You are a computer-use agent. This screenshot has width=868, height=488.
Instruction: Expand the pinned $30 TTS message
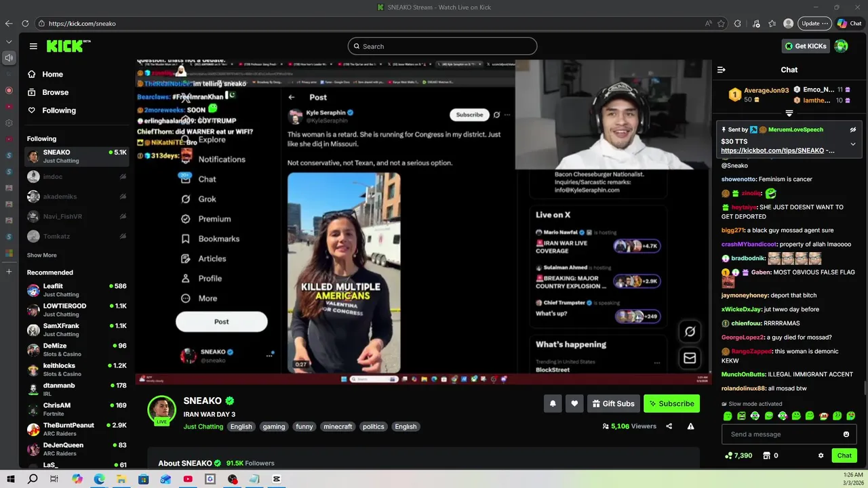click(853, 144)
